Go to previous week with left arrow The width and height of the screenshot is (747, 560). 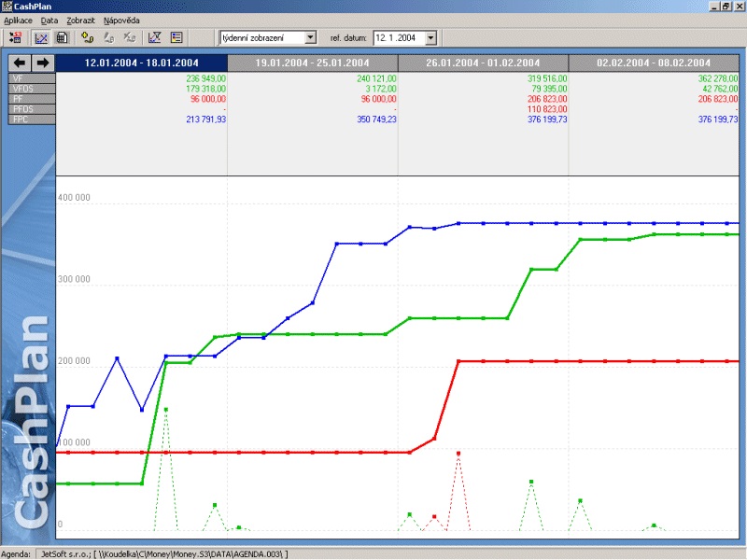[20, 63]
